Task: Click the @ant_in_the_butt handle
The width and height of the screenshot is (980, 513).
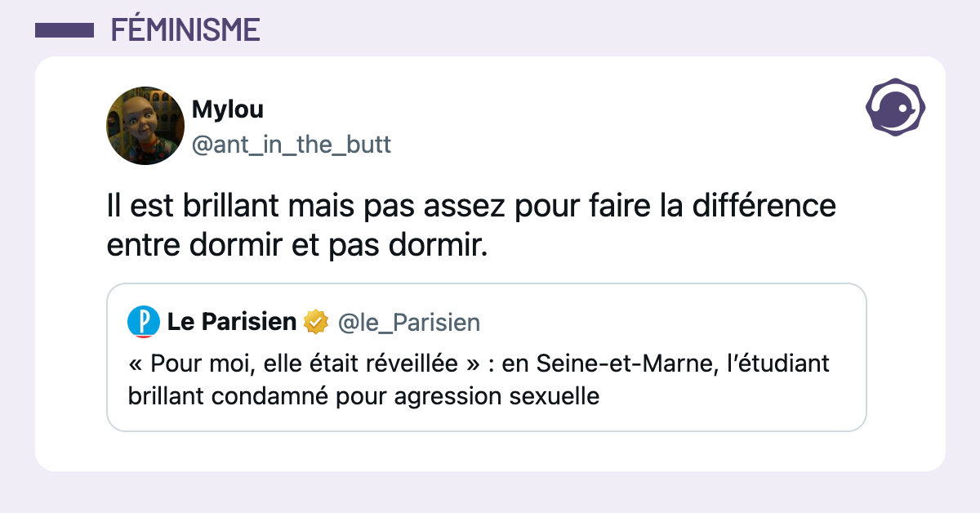Action: click(x=291, y=145)
